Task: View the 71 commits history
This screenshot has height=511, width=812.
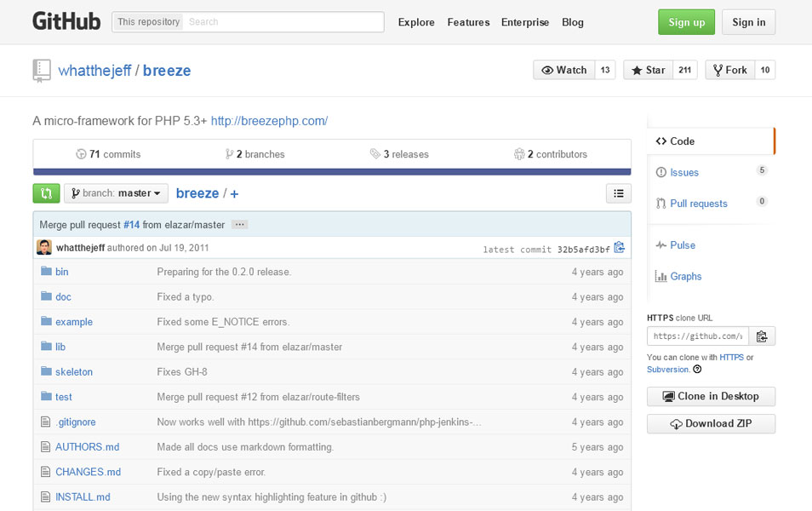Action: point(108,154)
